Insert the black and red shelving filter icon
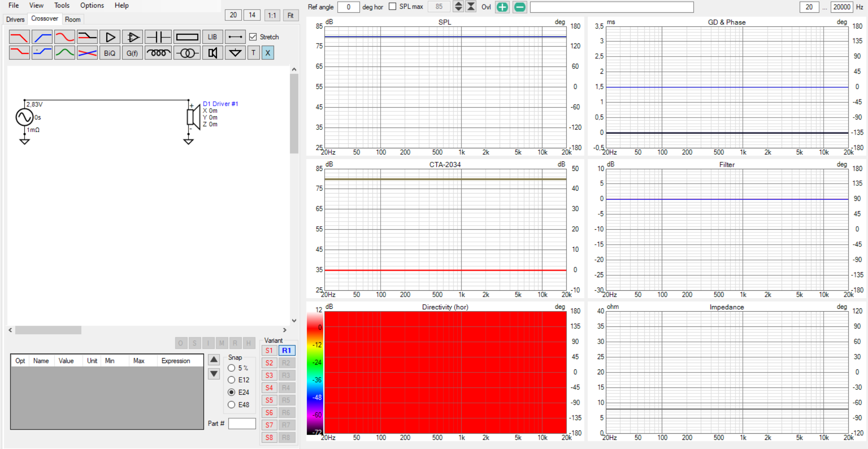Image resolution: width=868 pixels, height=449 pixels. [x=87, y=37]
